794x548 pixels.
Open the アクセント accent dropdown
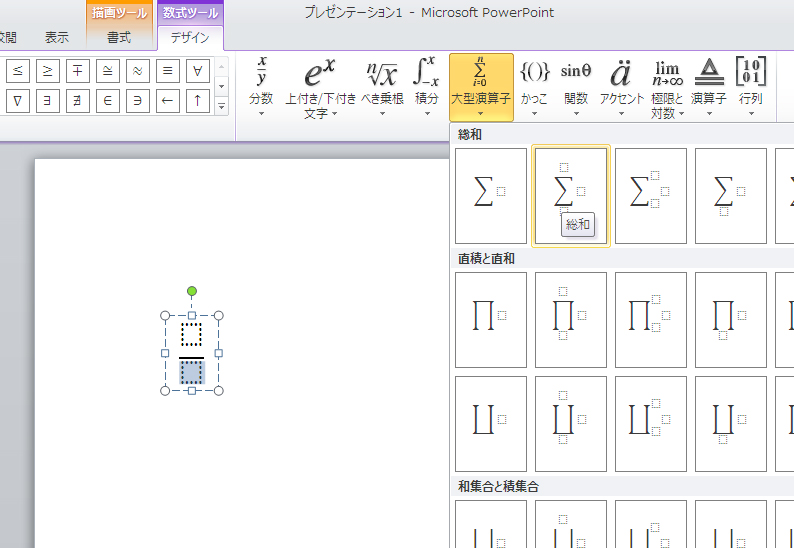tap(621, 87)
